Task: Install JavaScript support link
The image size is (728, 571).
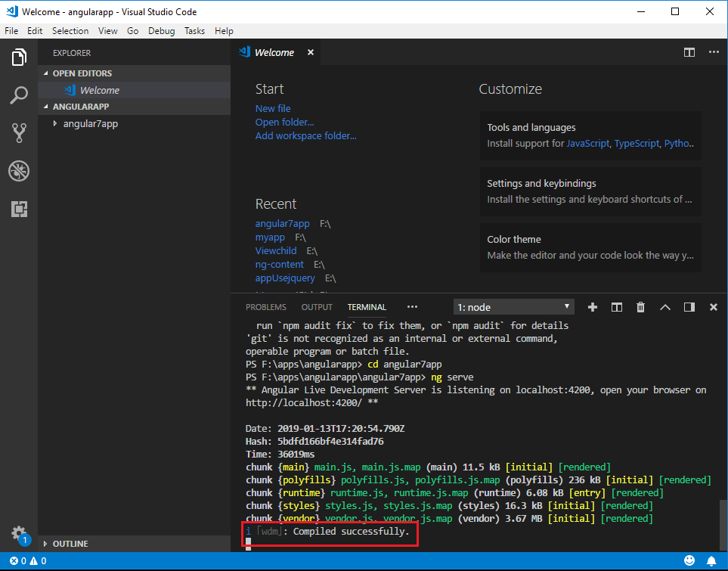Action: coord(587,144)
